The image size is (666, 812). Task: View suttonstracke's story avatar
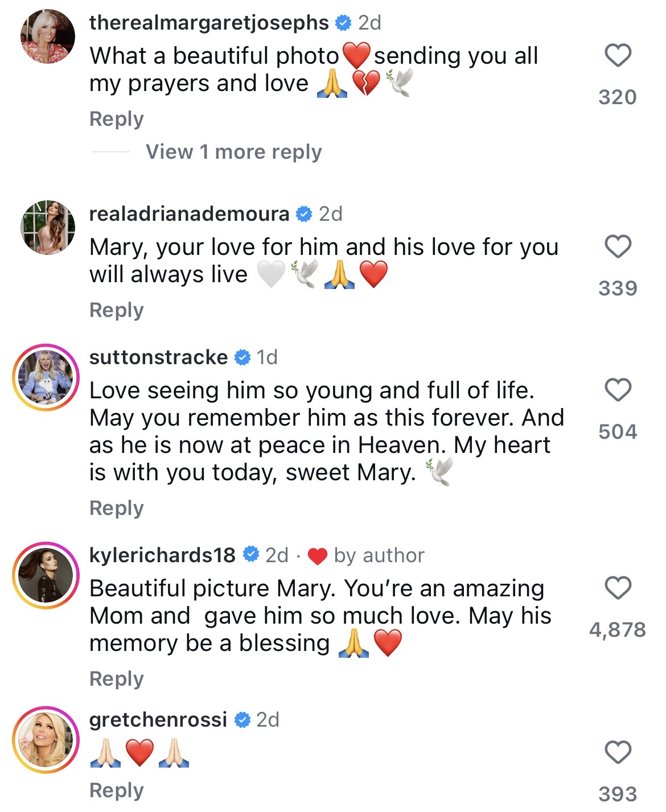[x=46, y=377]
